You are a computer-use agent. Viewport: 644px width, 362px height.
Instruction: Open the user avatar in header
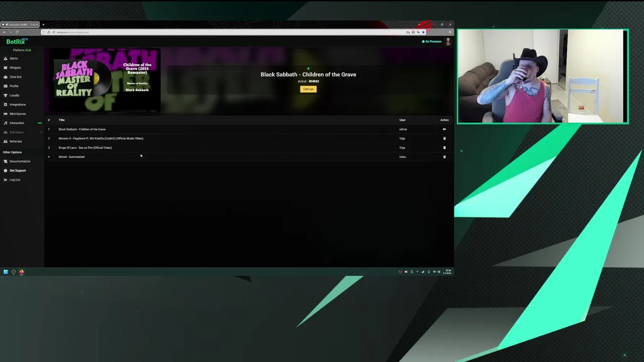click(448, 42)
